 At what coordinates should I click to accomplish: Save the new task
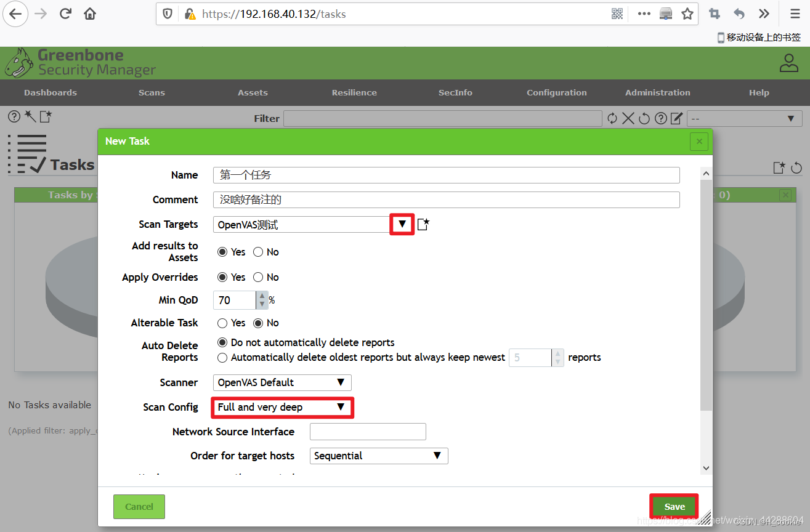(x=674, y=506)
